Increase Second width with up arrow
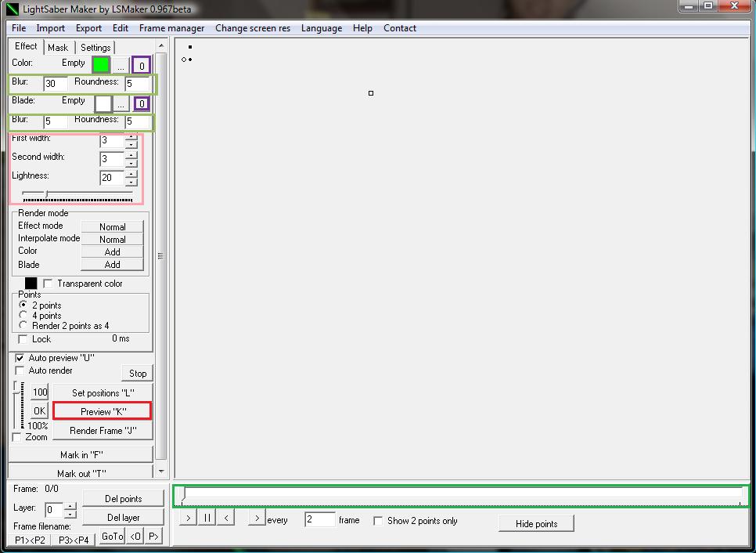The image size is (756, 553). click(x=131, y=155)
